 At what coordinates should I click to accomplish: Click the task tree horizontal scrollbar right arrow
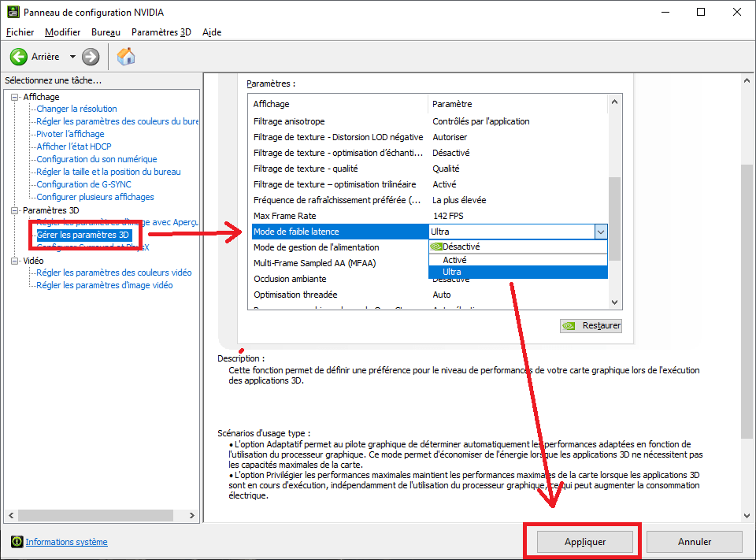(x=192, y=516)
